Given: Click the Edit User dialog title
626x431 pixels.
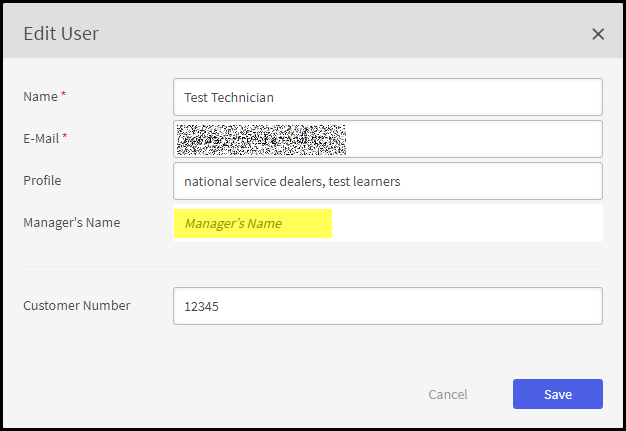Looking at the screenshot, I should tap(61, 34).
